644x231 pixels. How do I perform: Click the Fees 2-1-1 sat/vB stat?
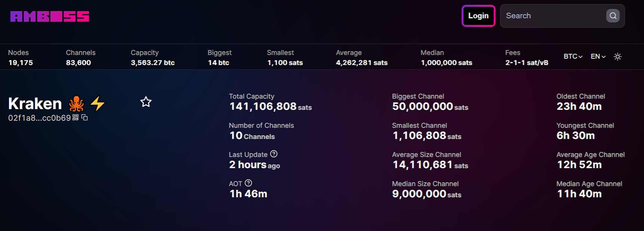526,58
